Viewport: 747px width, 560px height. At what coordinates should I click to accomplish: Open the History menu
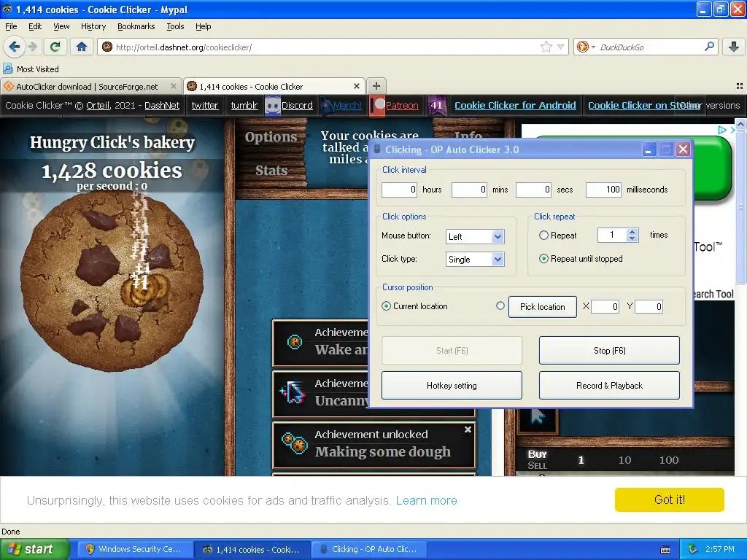[93, 26]
